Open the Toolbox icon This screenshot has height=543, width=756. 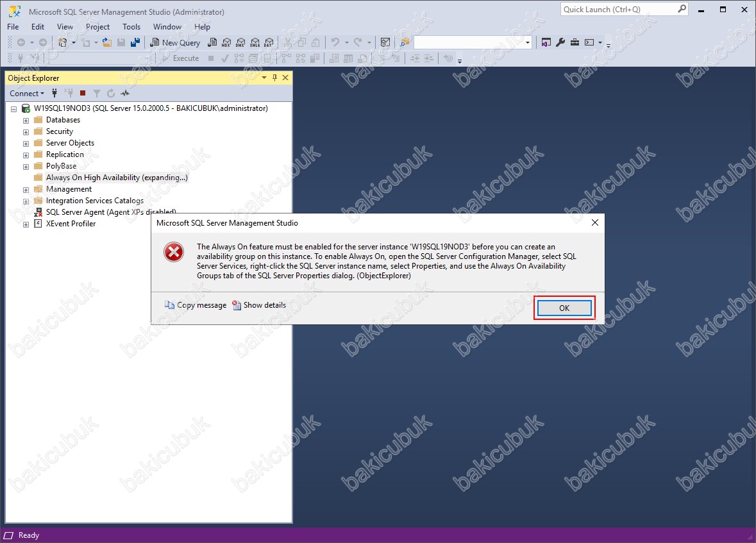coord(575,42)
